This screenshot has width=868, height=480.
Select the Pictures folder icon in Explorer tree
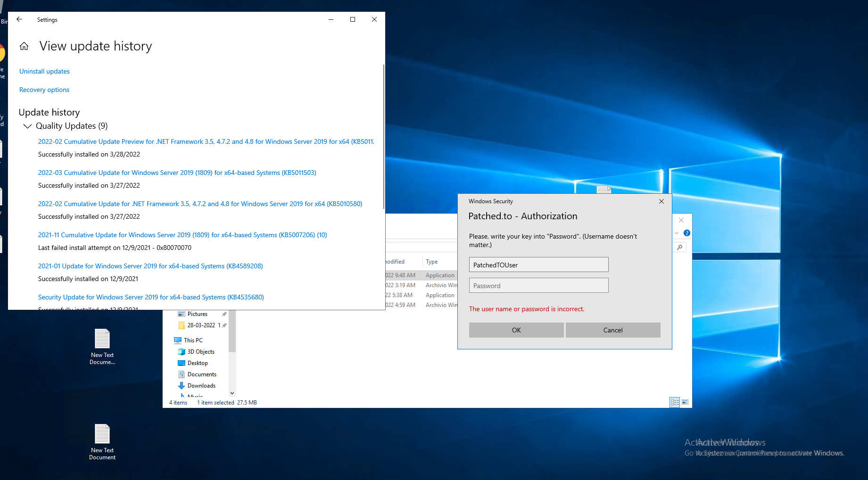pos(182,314)
